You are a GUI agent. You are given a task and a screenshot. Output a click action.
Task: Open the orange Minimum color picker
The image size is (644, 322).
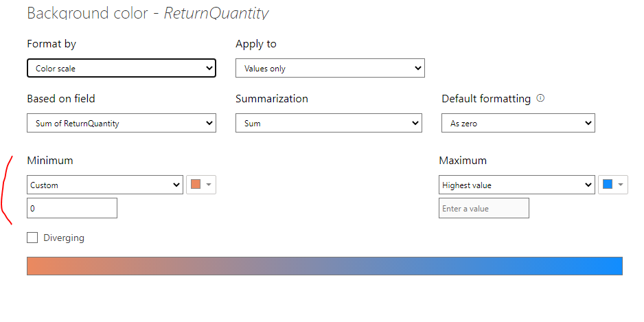click(x=201, y=185)
